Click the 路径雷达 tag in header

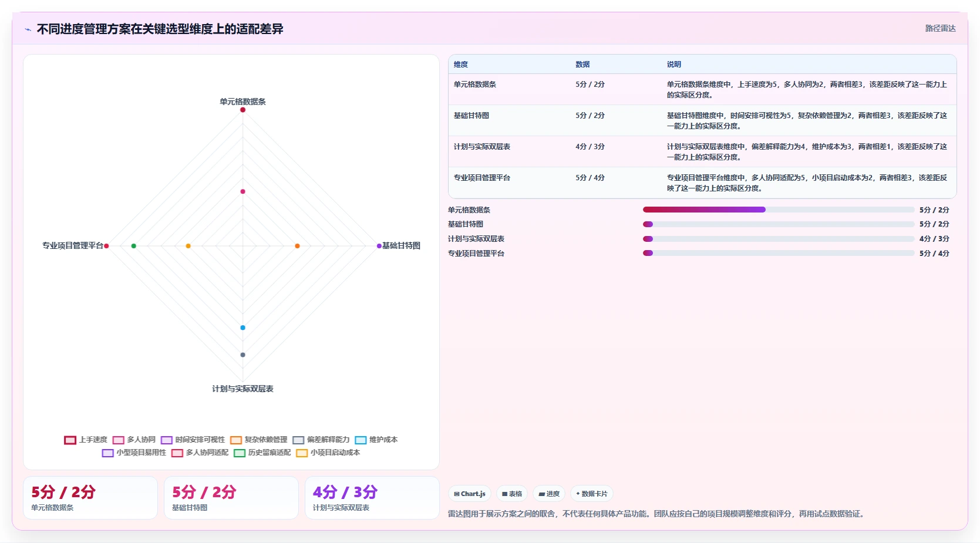(x=941, y=28)
